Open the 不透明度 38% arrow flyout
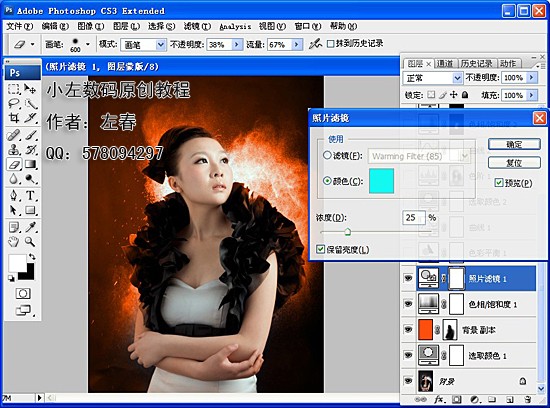This screenshot has height=408, width=550. coord(237,45)
